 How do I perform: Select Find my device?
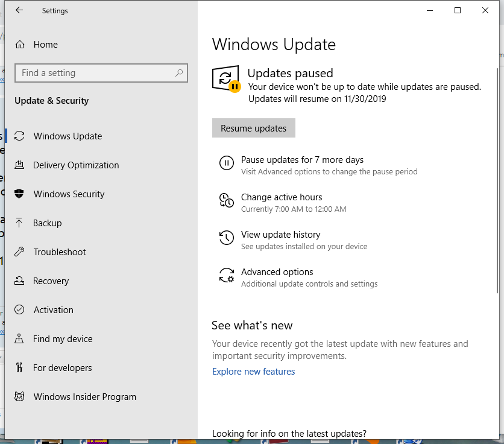pyautogui.click(x=63, y=339)
